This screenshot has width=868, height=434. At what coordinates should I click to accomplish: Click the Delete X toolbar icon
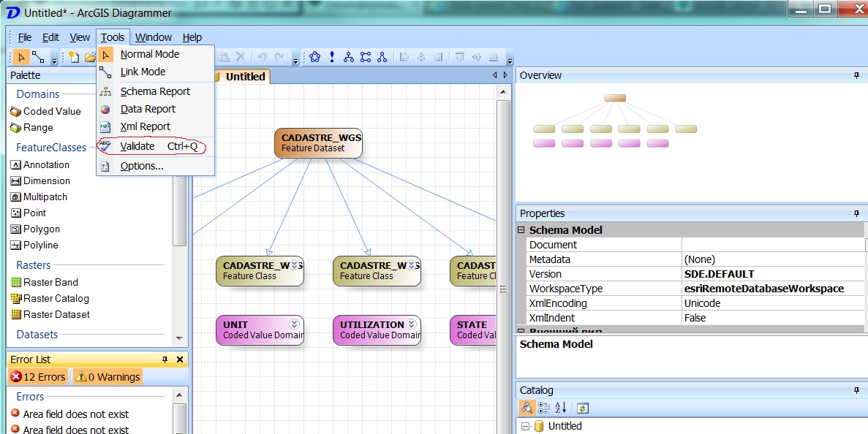coord(241,56)
